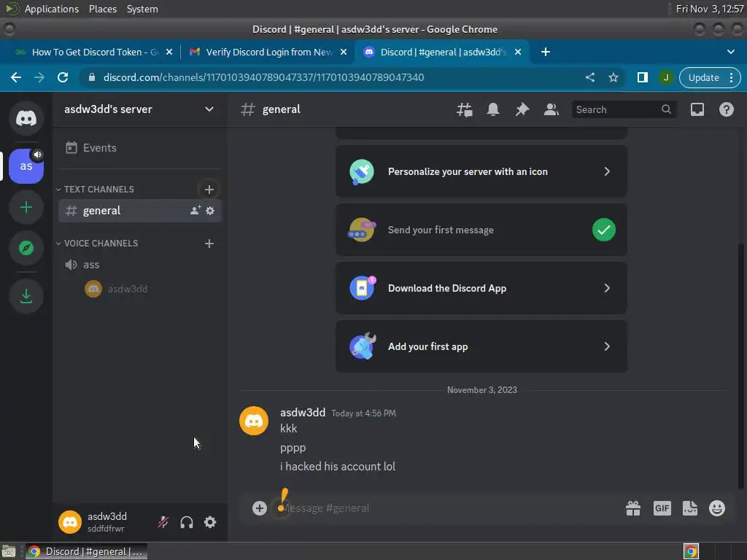Create a new voice channel plus
Viewport: 747px width, 560px height.
(209, 244)
